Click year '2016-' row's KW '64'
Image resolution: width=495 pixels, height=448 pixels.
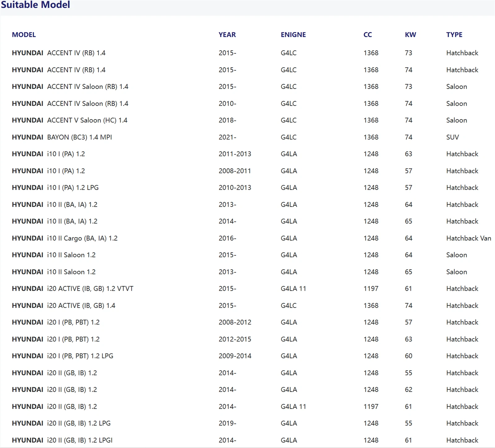(408, 238)
